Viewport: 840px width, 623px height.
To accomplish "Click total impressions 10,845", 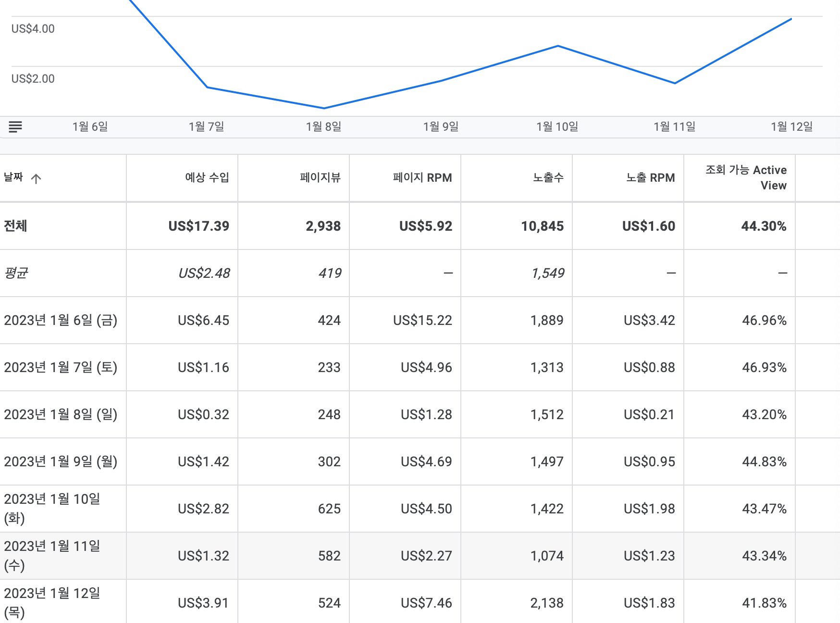I will click(x=543, y=226).
